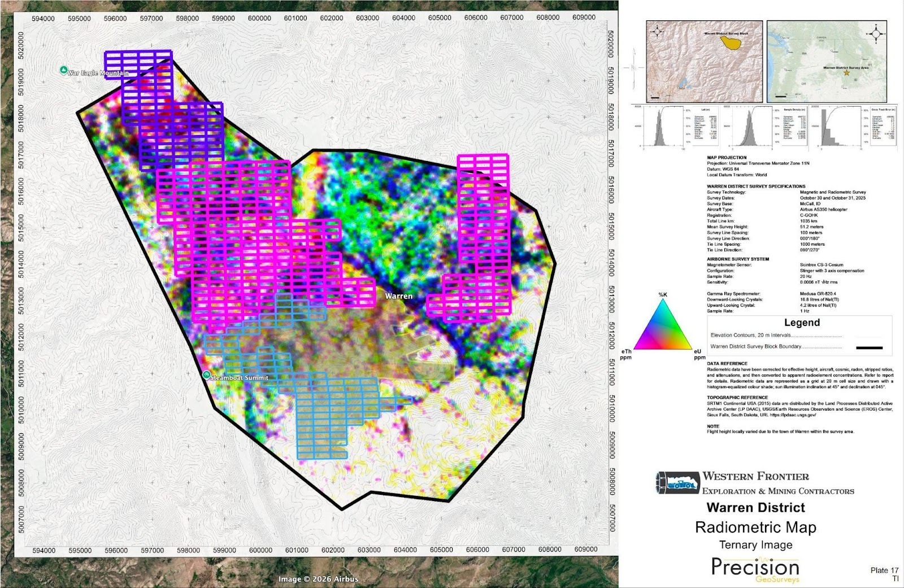Viewport: 904px width, 588px height.
Task: Click the Warren District Survey Area label
Action: 845,68
